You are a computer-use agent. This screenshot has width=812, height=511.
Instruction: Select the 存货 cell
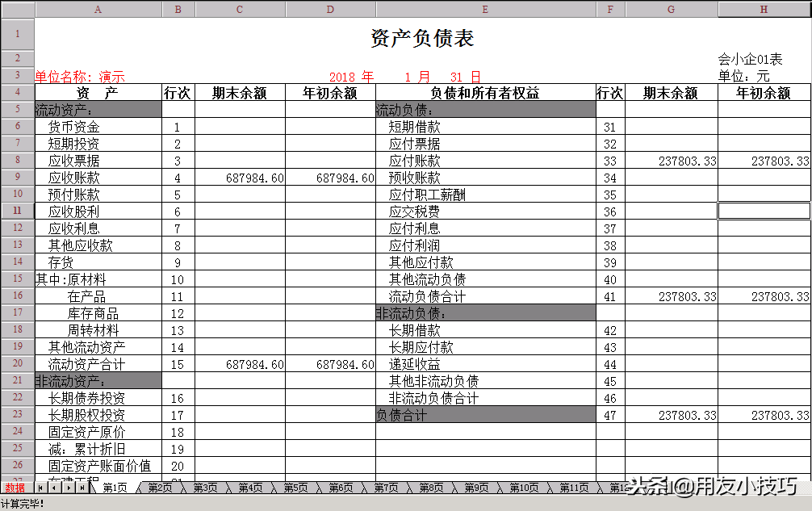coord(98,262)
